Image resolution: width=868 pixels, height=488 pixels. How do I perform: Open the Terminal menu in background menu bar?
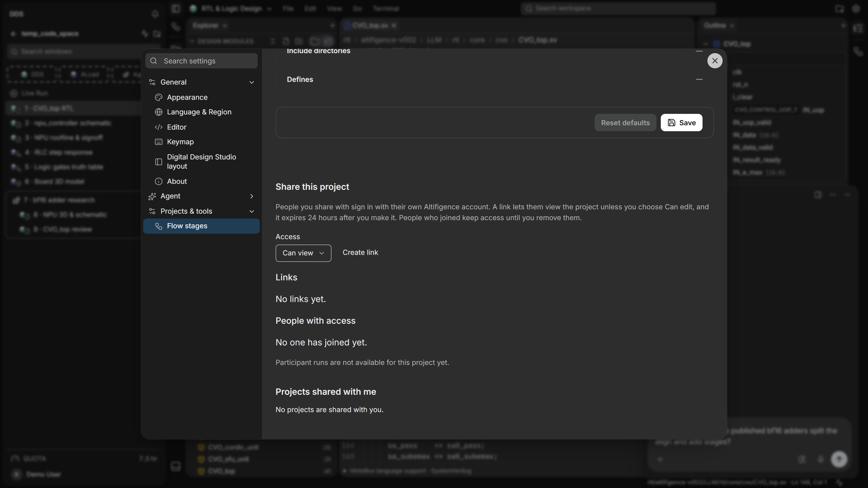[x=386, y=9]
